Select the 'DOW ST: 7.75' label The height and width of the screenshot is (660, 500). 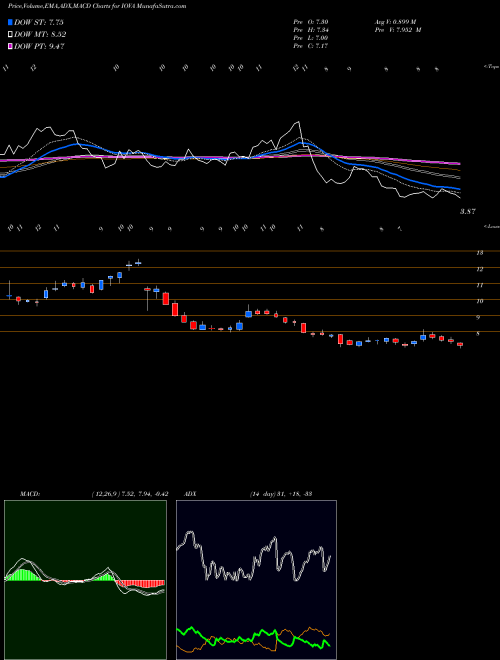pyautogui.click(x=39, y=22)
